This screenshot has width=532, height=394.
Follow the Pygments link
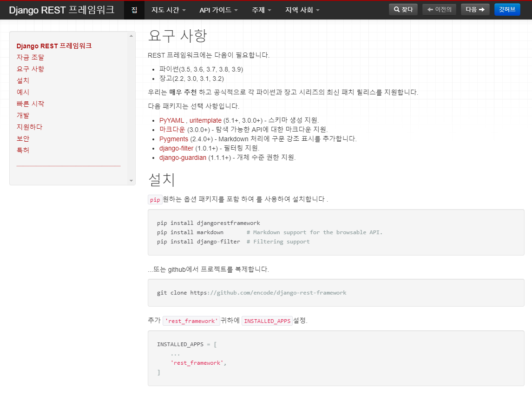[x=174, y=139]
